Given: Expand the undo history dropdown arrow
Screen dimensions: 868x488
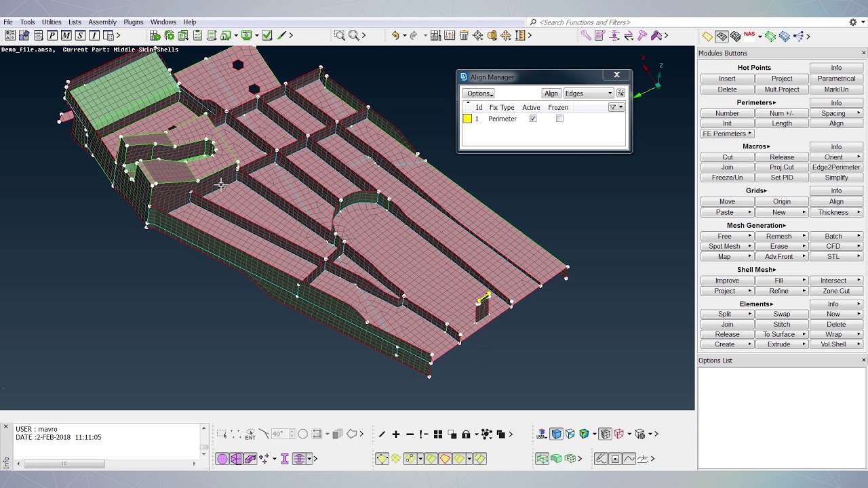Looking at the screenshot, I should 404,36.
